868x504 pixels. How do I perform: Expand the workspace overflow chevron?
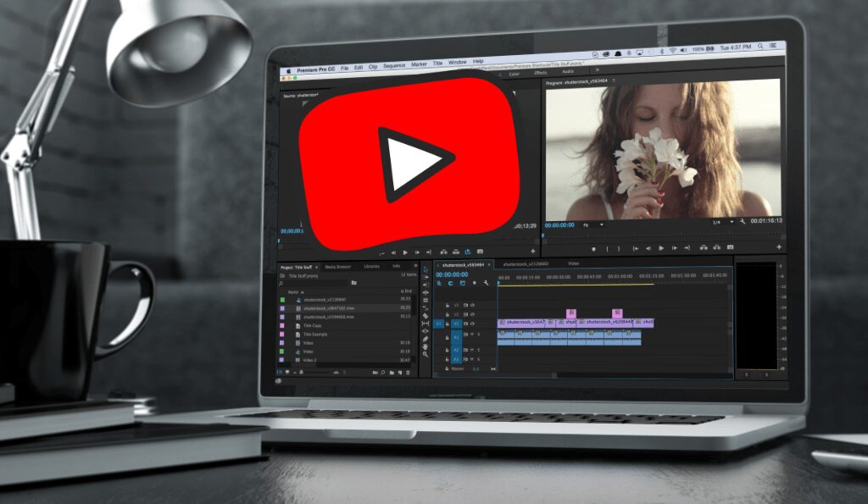click(597, 73)
